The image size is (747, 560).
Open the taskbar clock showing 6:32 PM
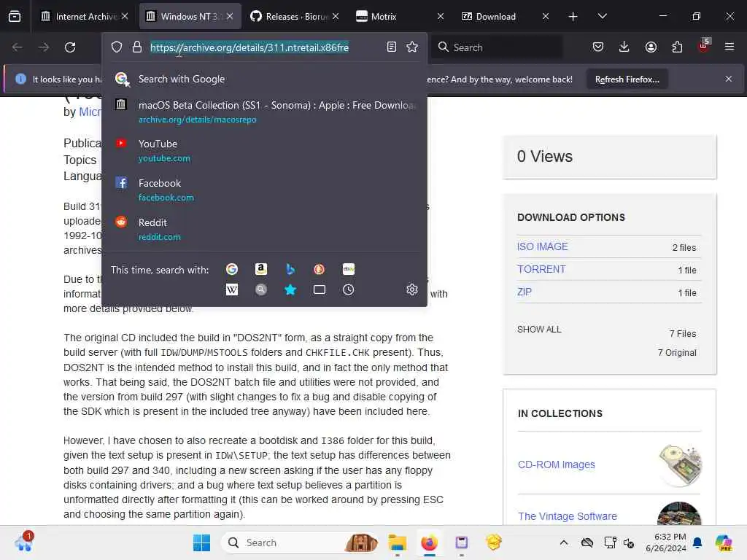tap(666, 542)
